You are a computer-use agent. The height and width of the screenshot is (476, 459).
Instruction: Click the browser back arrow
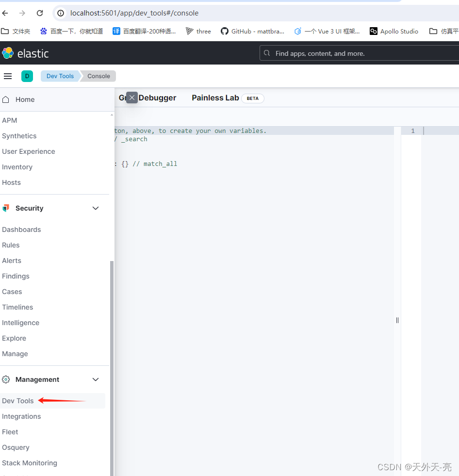point(5,13)
